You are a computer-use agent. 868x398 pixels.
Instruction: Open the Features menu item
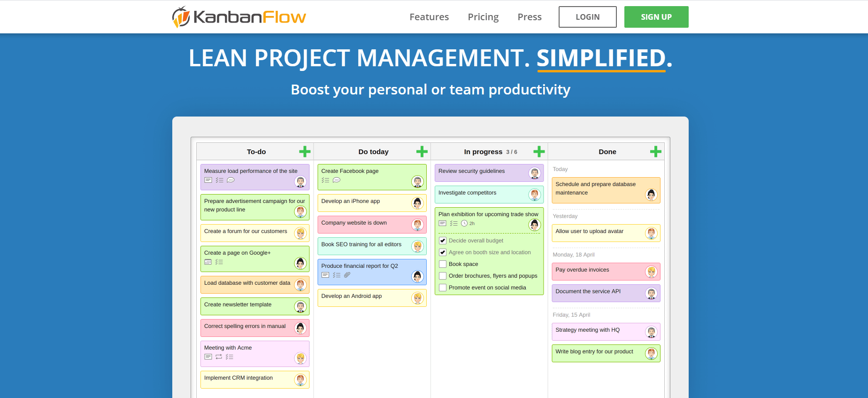429,17
